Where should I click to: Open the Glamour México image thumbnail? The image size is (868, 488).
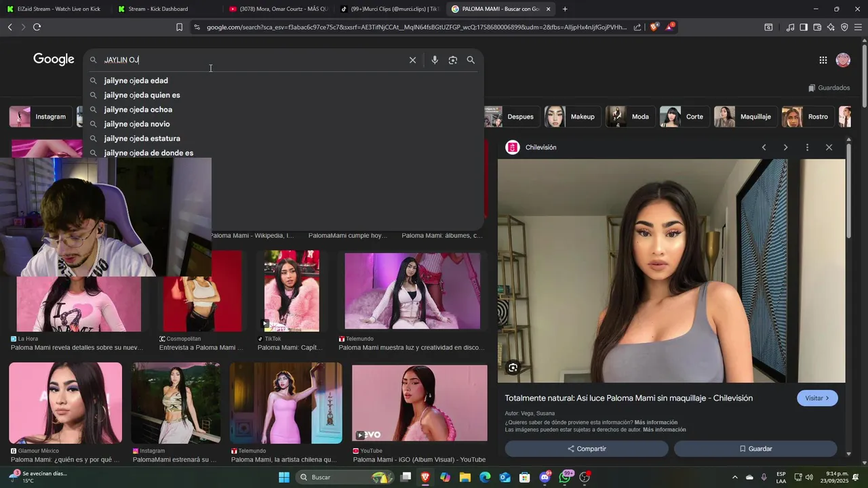66,403
